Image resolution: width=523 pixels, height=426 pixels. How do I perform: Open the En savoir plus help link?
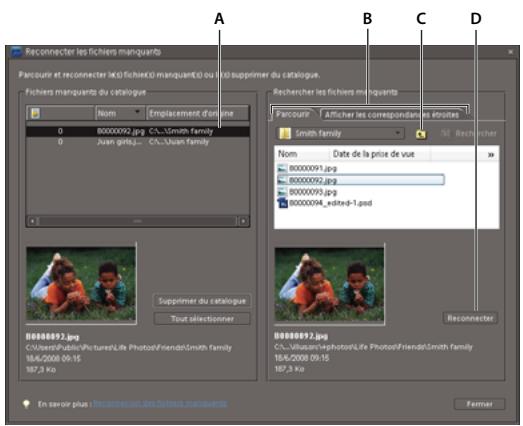[160, 404]
